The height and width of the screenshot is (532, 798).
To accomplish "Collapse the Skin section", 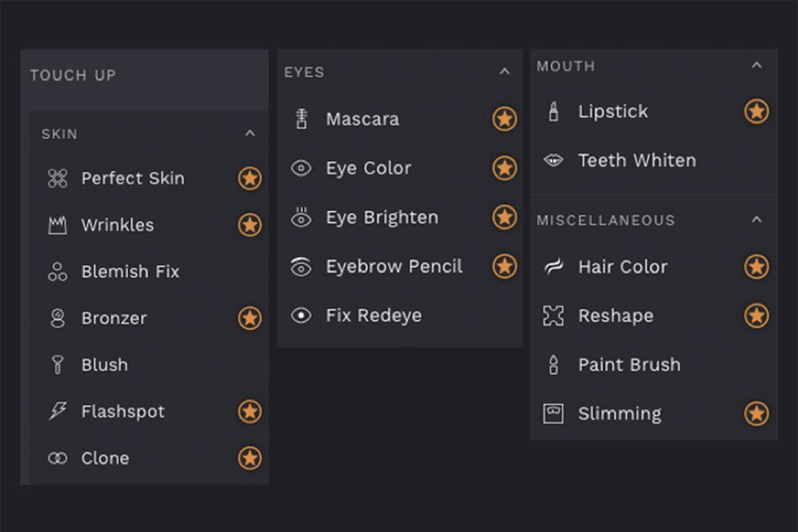I will 250,134.
